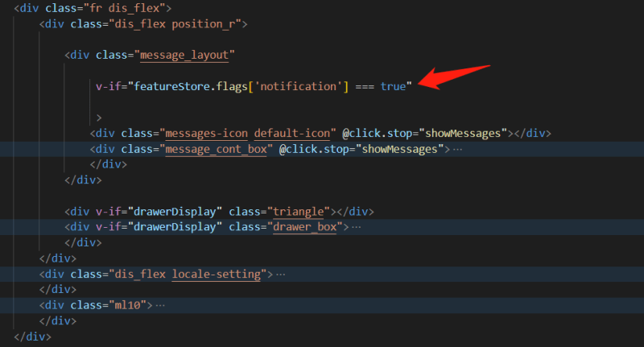Click 'showMessages' on the message_cont_box line
Image resolution: width=644 pixels, height=347 pixels.
point(399,149)
